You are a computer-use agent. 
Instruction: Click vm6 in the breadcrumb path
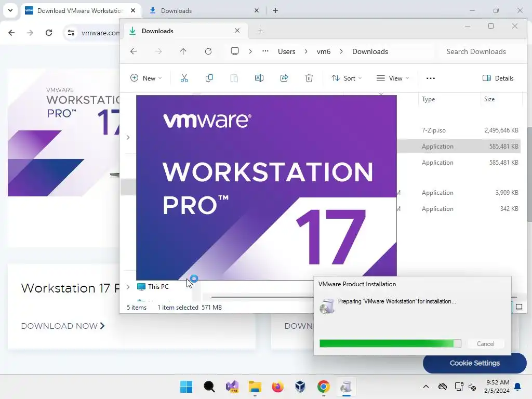(323, 51)
